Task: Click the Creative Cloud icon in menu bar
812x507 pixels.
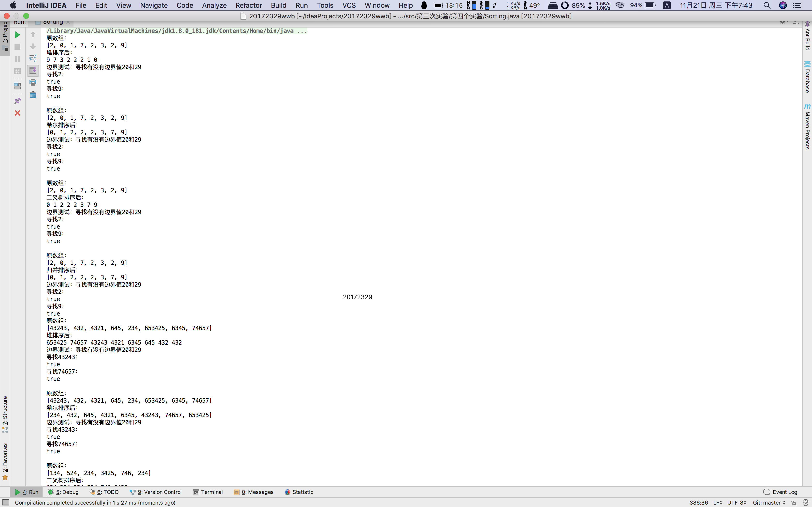Action: click(x=620, y=5)
